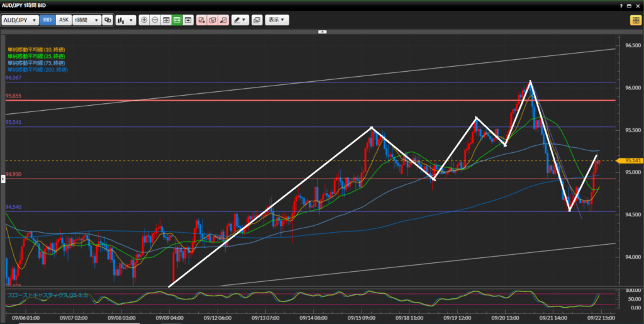Open the 1時間 timeframe dropdown
Screen dimensions: 644x324
click(87, 20)
